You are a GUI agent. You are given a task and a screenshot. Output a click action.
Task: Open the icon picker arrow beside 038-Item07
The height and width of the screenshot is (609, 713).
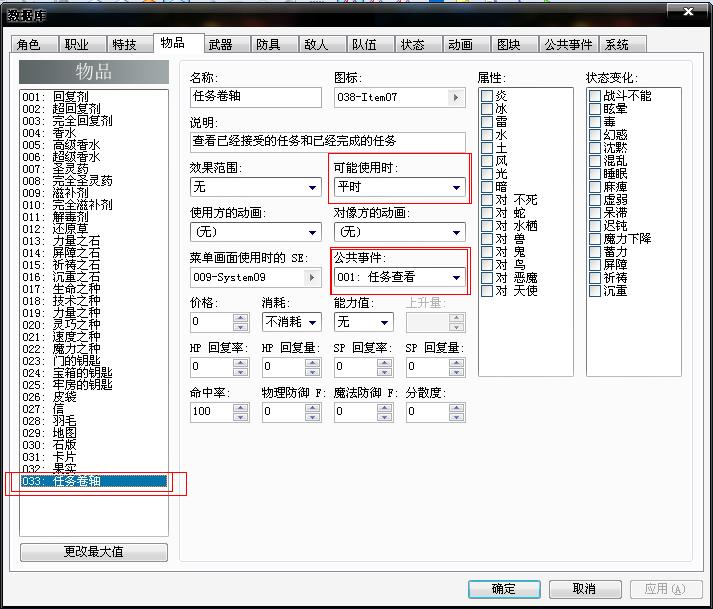point(456,97)
